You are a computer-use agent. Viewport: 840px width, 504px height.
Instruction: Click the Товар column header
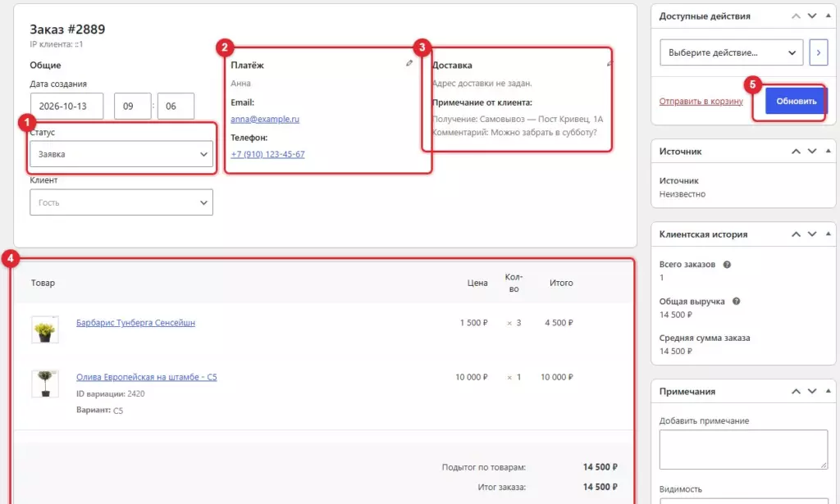(x=43, y=283)
